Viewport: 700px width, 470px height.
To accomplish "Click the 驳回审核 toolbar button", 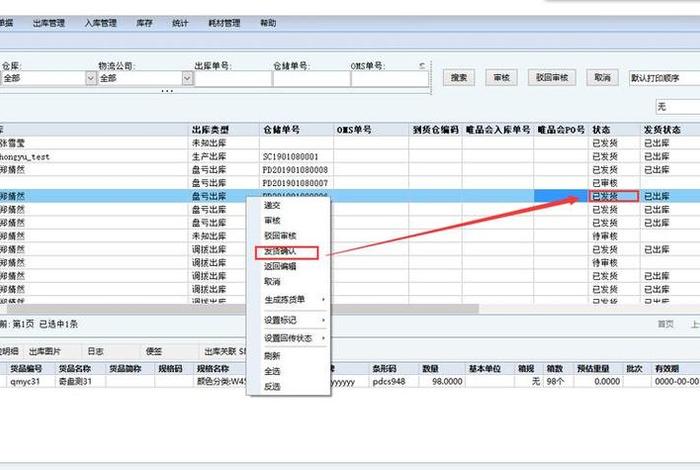I will point(551,77).
